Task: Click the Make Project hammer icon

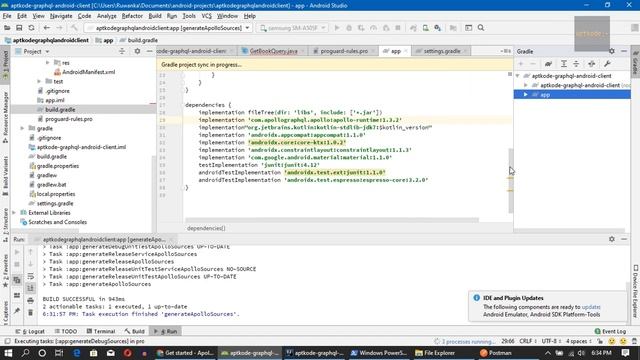Action: click(74, 28)
